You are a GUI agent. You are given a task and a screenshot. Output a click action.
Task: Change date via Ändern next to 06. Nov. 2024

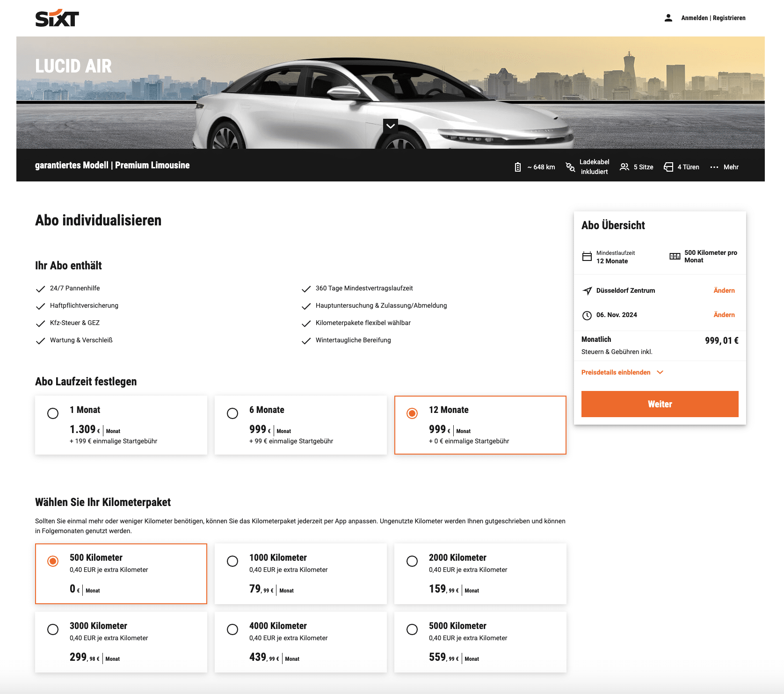click(x=724, y=315)
